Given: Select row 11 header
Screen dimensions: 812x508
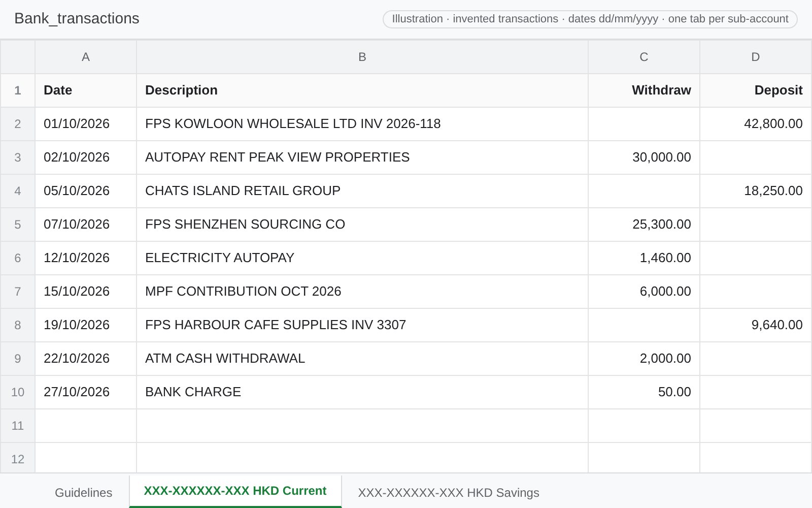Looking at the screenshot, I should click(x=18, y=426).
